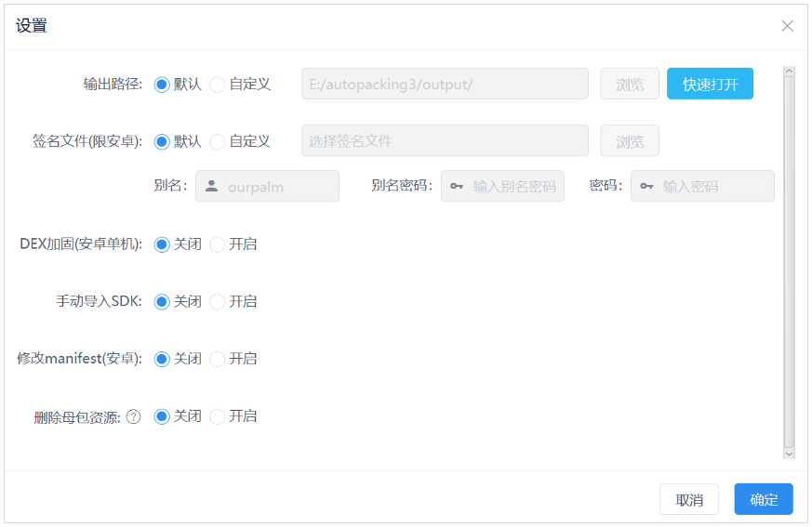
Task: Click the key icon in 别名密码 field
Action: point(457,186)
